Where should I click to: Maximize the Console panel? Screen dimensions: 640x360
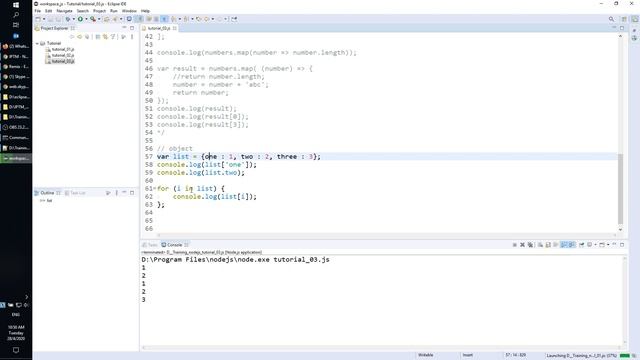tap(622, 244)
